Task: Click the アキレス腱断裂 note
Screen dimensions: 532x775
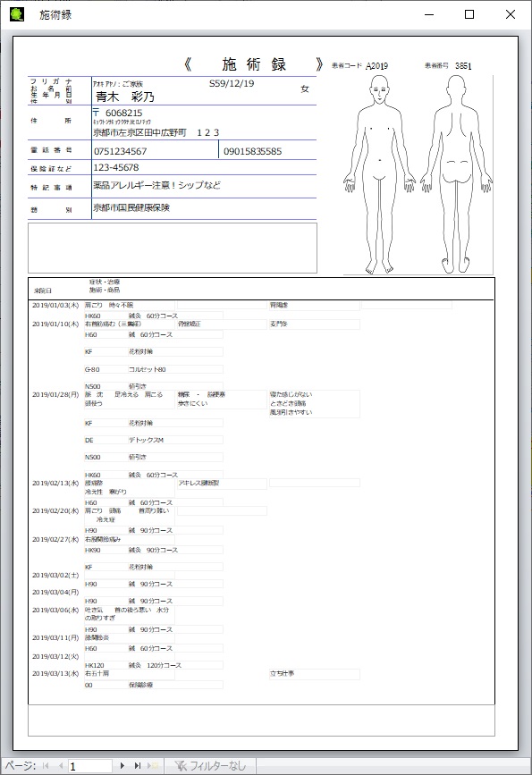Action: point(198,483)
